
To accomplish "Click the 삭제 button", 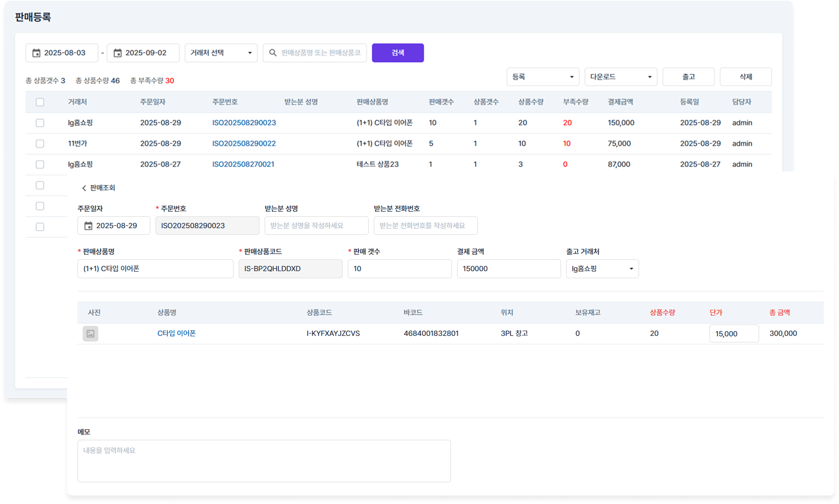I will pyautogui.click(x=745, y=77).
